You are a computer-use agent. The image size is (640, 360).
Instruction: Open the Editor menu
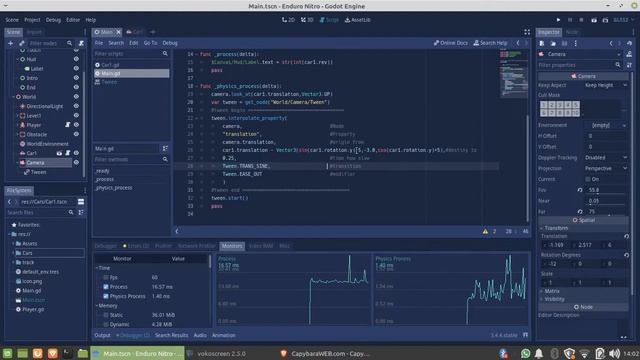point(73,20)
